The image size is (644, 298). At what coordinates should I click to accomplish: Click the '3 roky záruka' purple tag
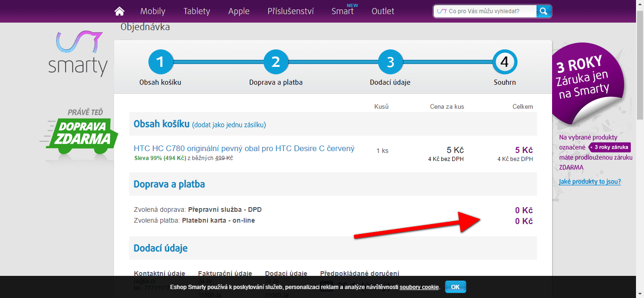click(610, 147)
